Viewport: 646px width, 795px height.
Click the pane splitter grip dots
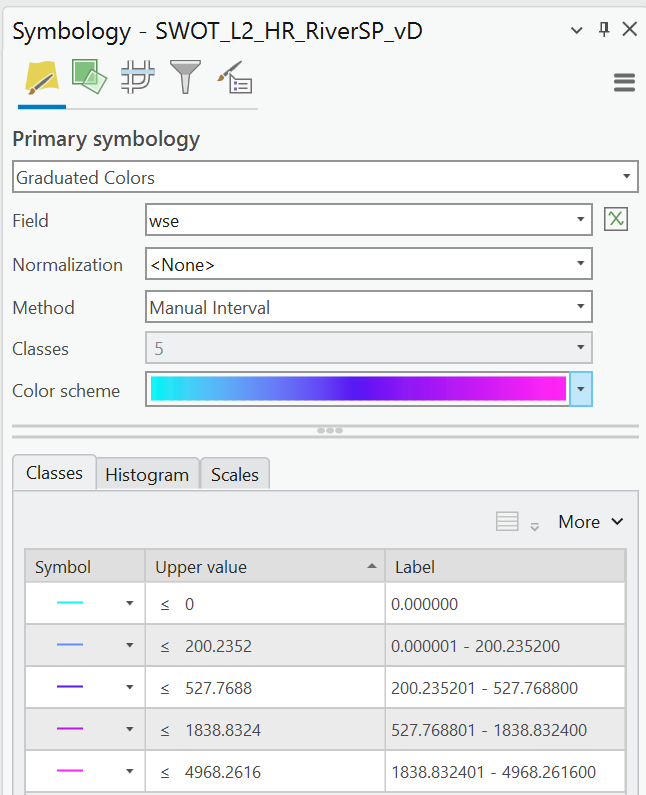330,430
